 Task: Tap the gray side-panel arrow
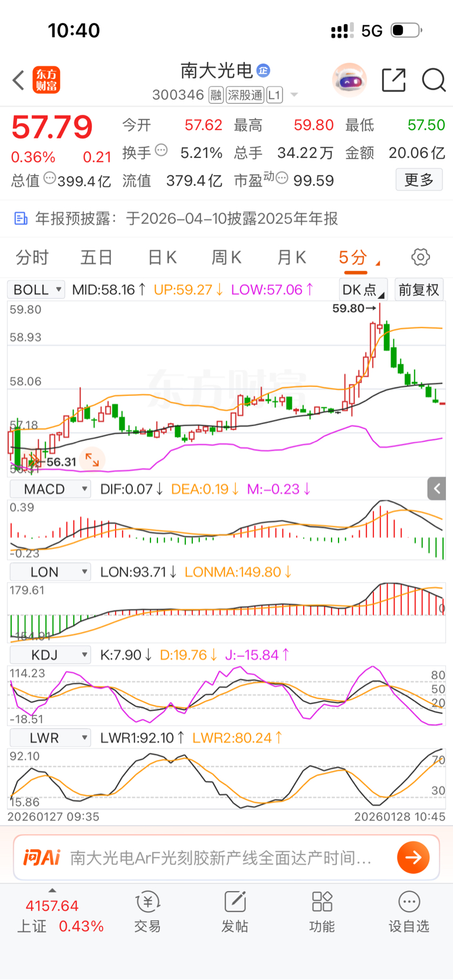point(436,489)
